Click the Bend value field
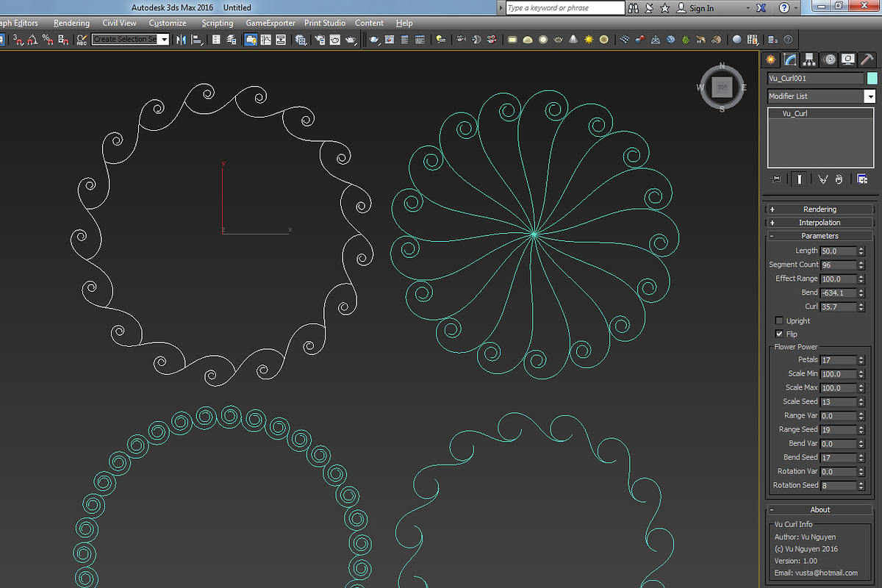The height and width of the screenshot is (588, 882). 838,293
